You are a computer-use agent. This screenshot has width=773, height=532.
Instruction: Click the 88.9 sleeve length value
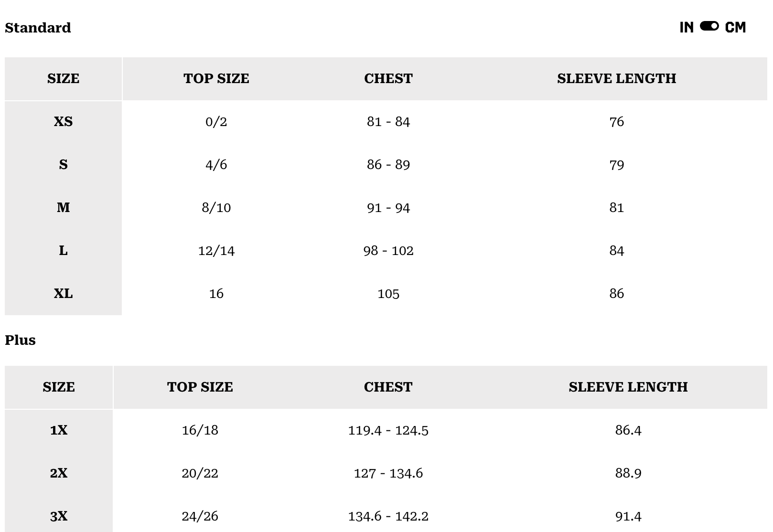click(628, 473)
